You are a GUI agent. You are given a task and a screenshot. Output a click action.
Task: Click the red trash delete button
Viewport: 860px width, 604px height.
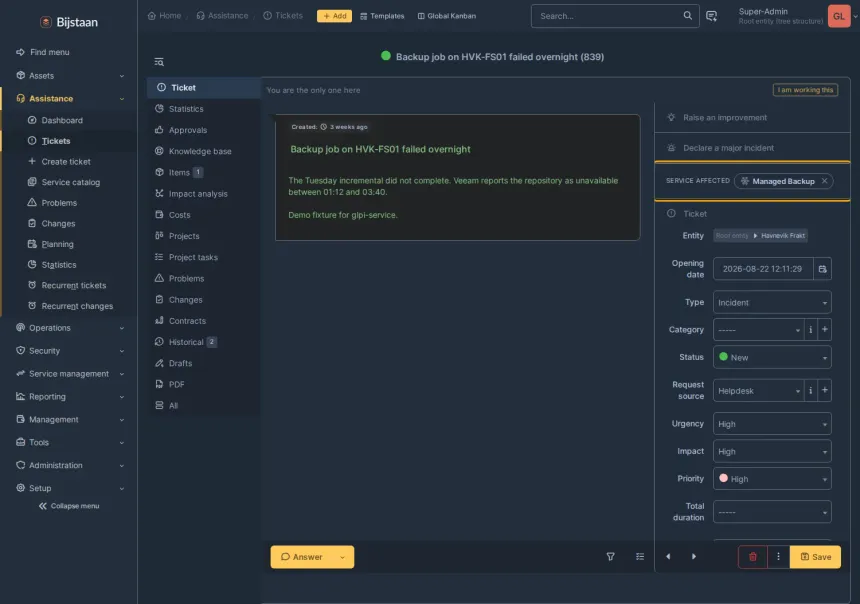click(x=752, y=557)
